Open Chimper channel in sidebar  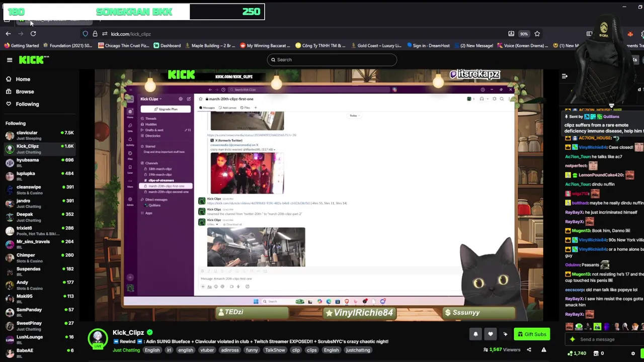[x=39, y=258]
